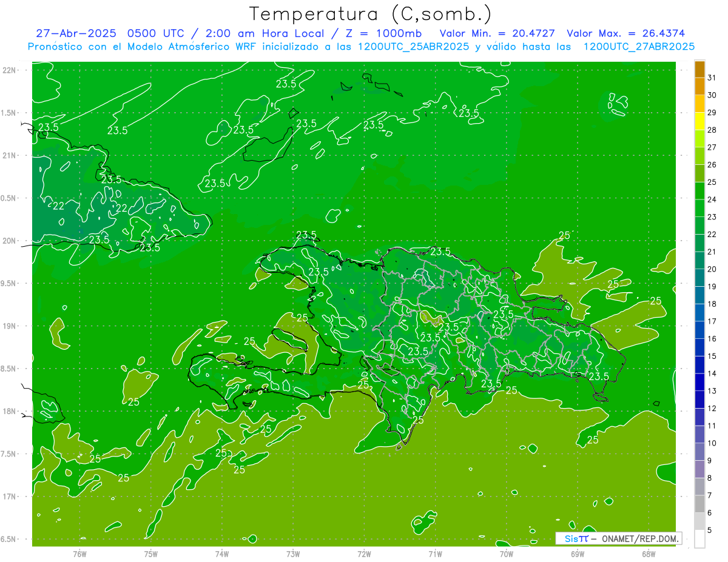The width and height of the screenshot is (728, 562).
Task: Click the title "Temperatura (C,somb.)"
Action: pos(369,15)
